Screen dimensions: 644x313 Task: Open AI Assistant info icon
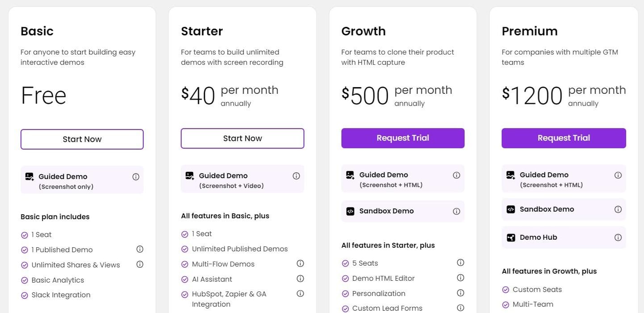(300, 279)
